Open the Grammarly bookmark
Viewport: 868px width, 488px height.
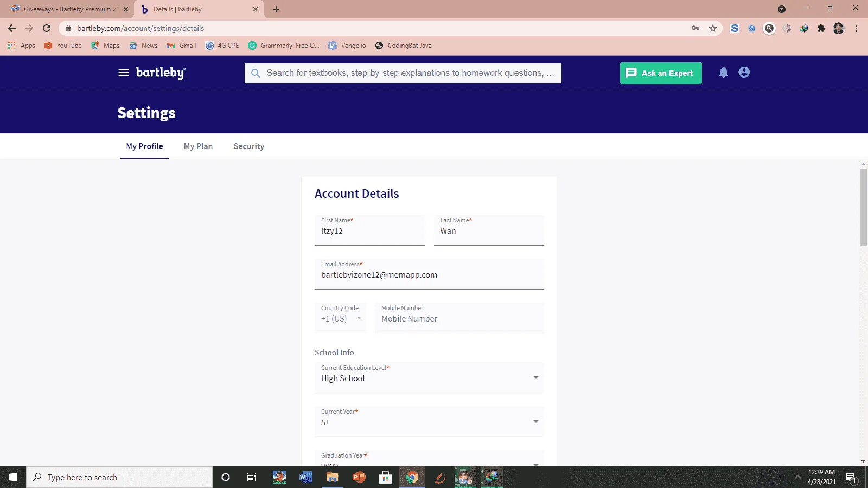pyautogui.click(x=284, y=46)
